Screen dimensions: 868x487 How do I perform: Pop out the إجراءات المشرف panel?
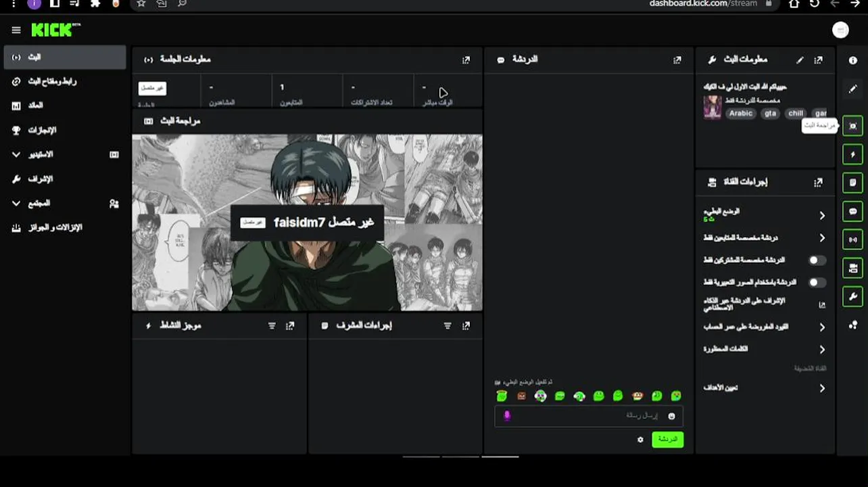click(x=466, y=326)
